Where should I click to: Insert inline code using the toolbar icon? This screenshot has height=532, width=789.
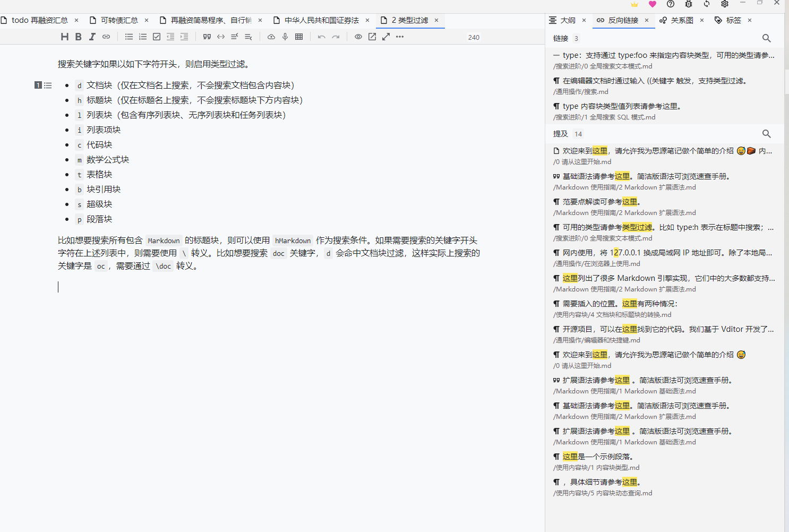221,37
